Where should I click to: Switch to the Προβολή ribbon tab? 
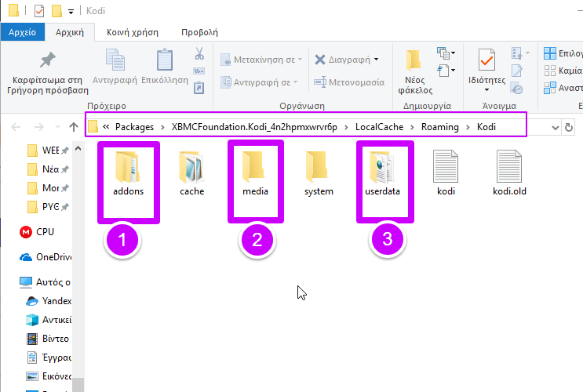[199, 32]
